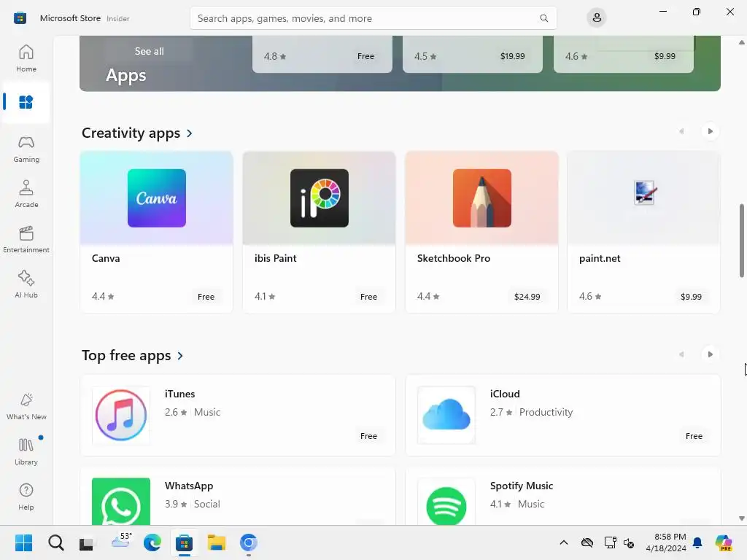
Task: Open the iTunes app icon
Action: point(121,415)
